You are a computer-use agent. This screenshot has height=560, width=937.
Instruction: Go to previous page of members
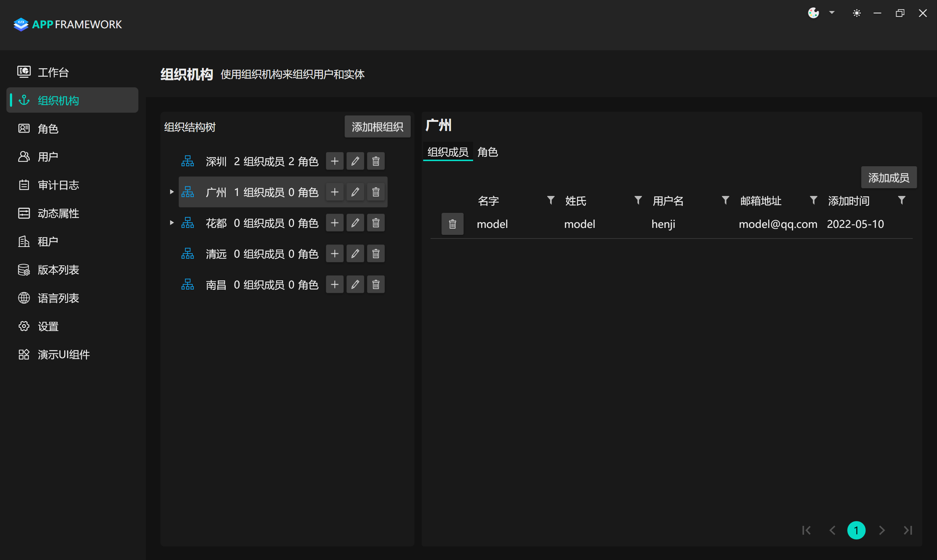tap(832, 531)
